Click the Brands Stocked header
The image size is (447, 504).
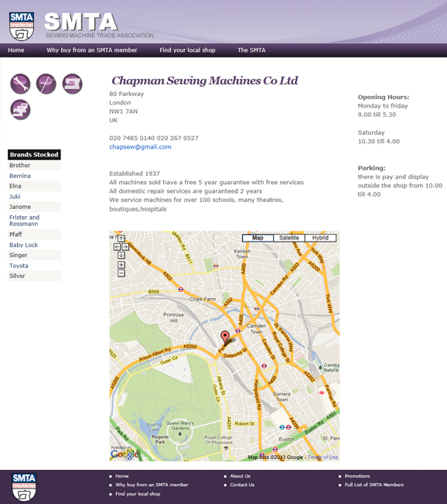pyautogui.click(x=34, y=155)
